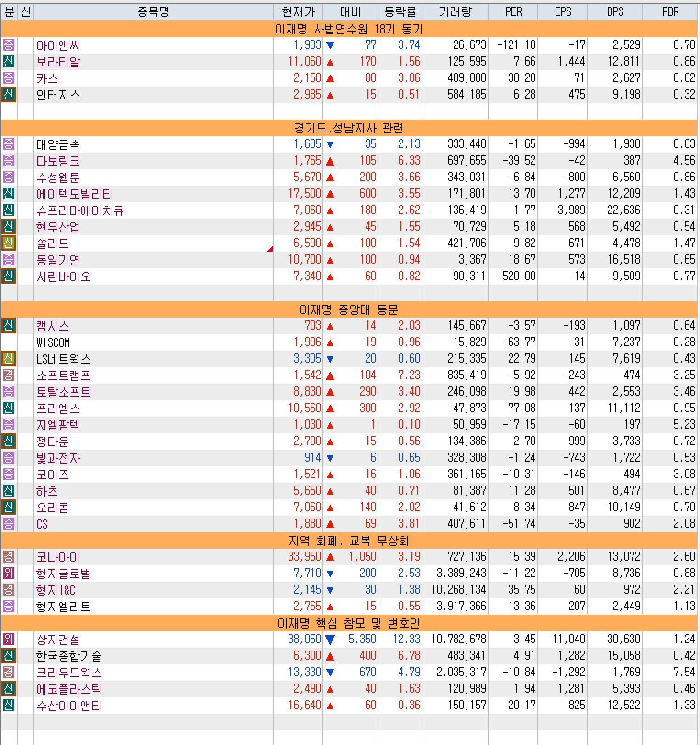The width and height of the screenshot is (700, 745).
Task: Click the 신 badge icon beside 프리엠스
Action: (9, 408)
